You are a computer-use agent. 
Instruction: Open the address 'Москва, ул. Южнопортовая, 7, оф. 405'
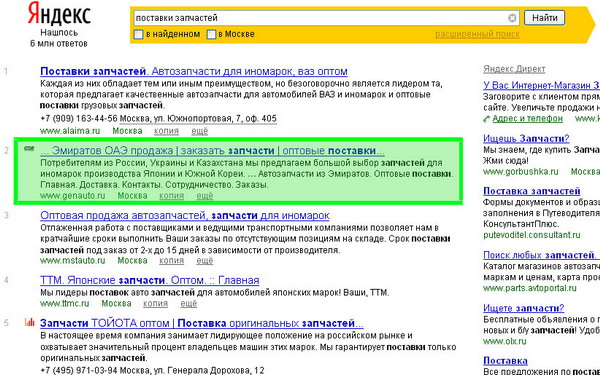click(198, 119)
